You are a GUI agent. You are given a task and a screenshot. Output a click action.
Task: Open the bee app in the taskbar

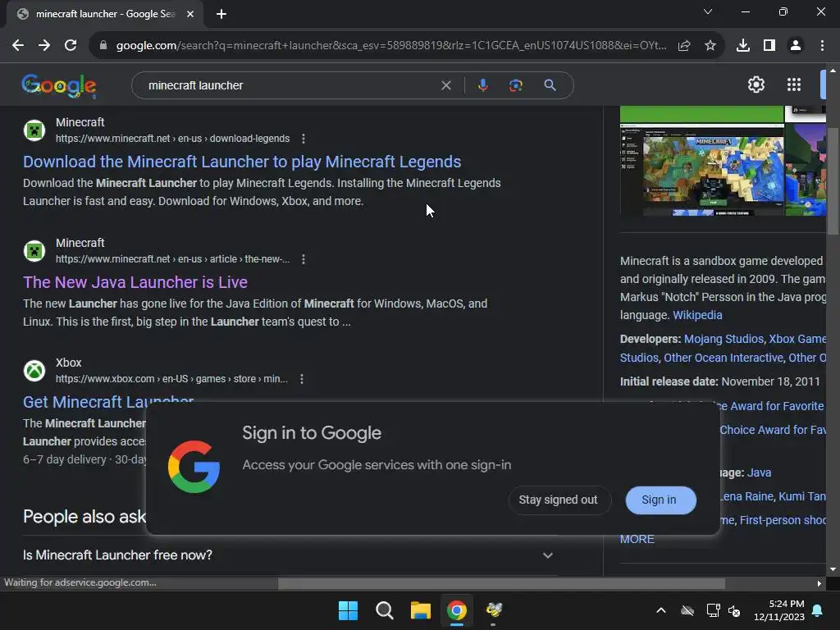(x=493, y=610)
